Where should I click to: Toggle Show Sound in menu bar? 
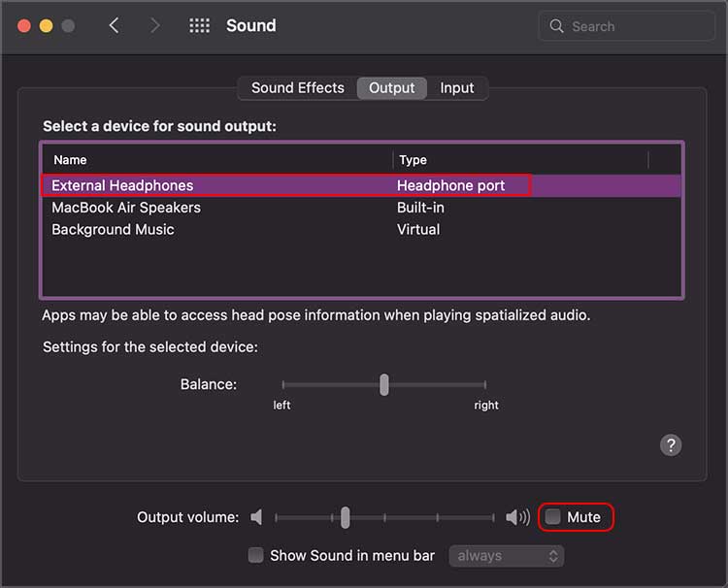pos(256,556)
